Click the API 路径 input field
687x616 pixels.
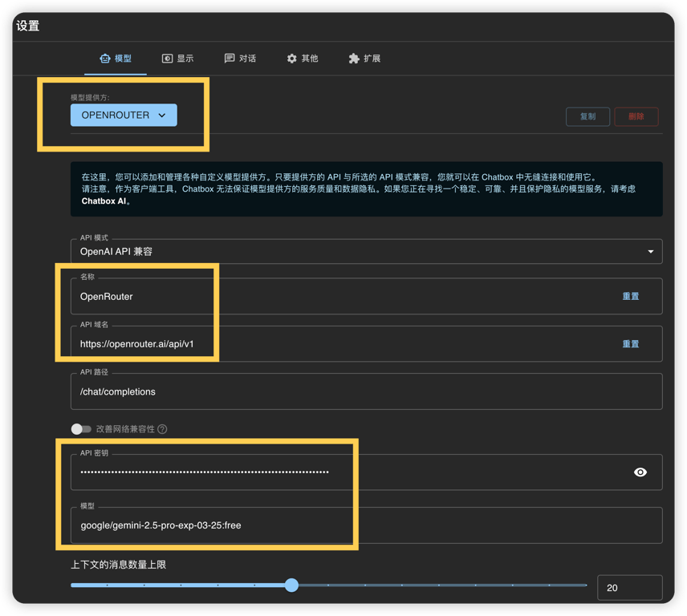click(x=366, y=392)
